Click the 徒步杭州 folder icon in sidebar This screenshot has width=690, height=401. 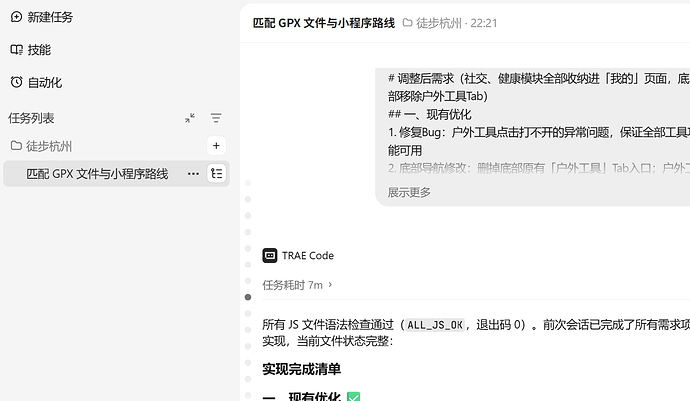tap(16, 146)
